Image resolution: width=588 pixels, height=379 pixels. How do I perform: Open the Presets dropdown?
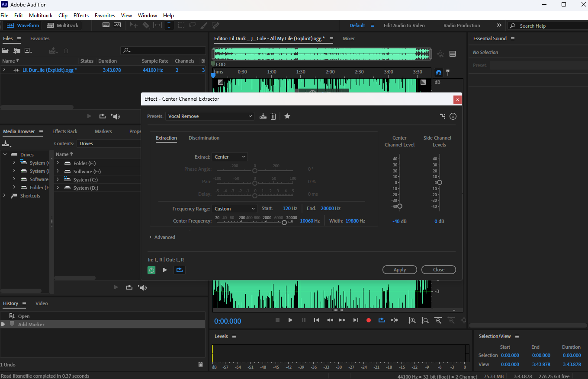tap(210, 116)
